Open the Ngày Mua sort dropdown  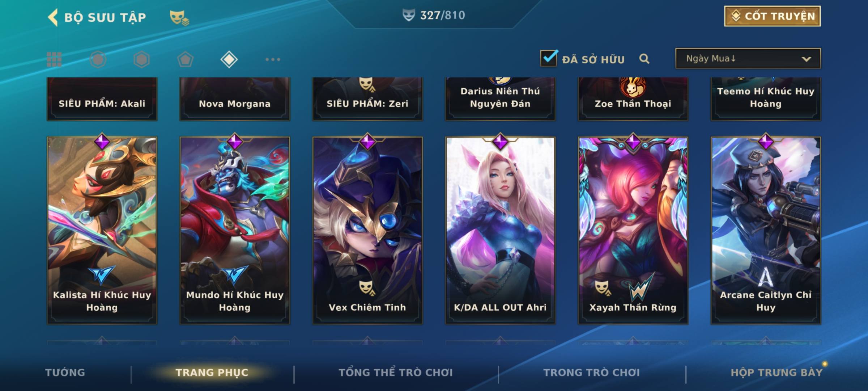click(748, 58)
